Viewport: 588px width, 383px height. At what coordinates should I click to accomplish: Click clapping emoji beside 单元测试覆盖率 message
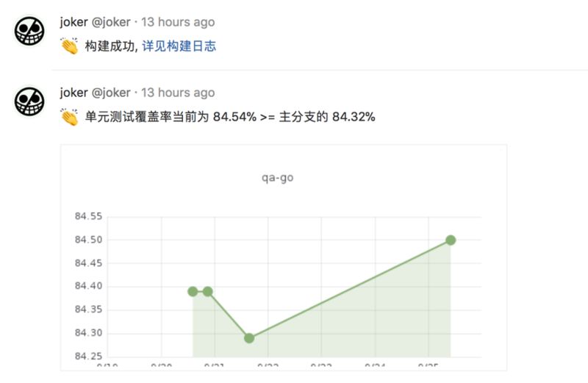pos(70,117)
